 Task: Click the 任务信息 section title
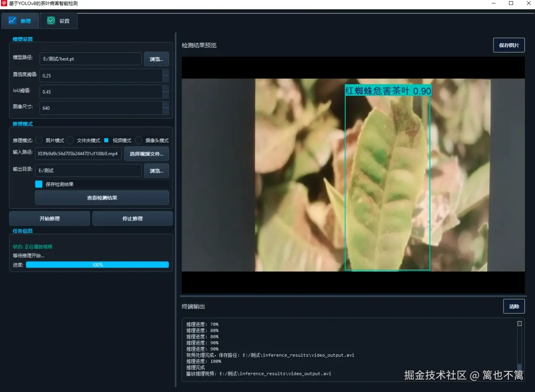tap(23, 231)
